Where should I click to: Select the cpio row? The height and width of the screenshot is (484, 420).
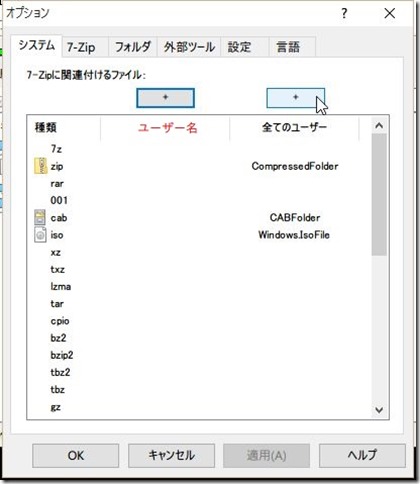60,321
